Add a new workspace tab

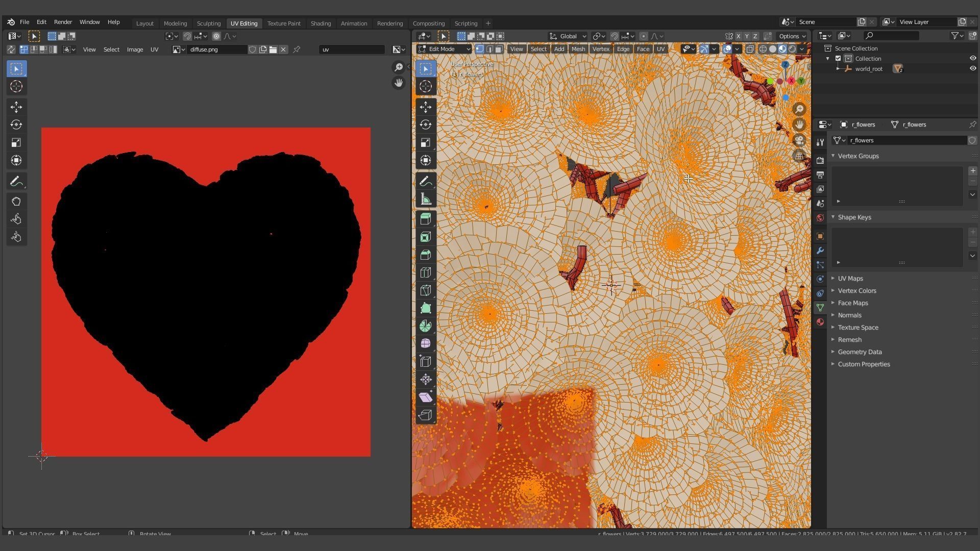(x=488, y=23)
